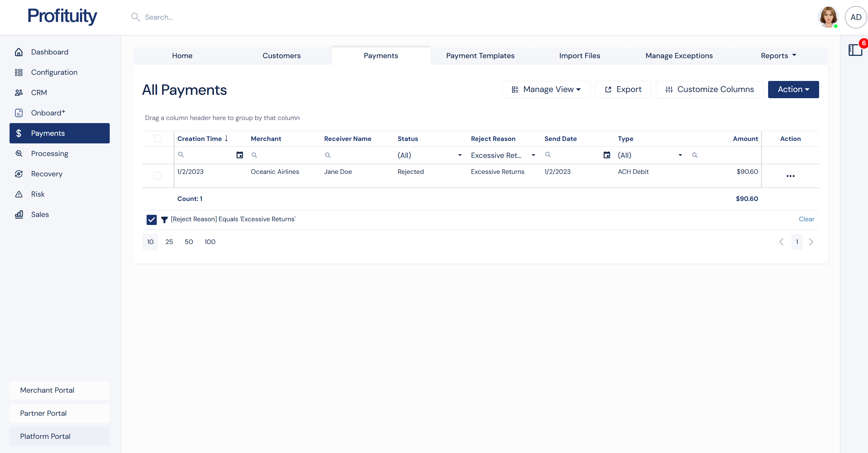Open the Dashboard from the sidebar

tap(49, 52)
